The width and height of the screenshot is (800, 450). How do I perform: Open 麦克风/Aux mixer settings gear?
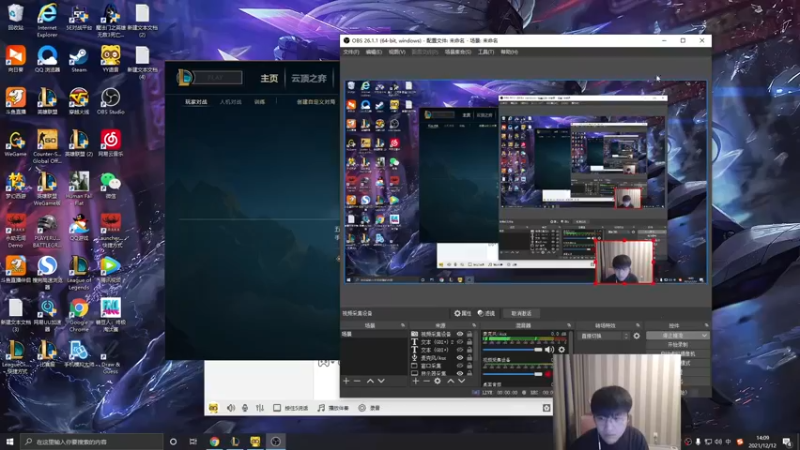click(562, 349)
